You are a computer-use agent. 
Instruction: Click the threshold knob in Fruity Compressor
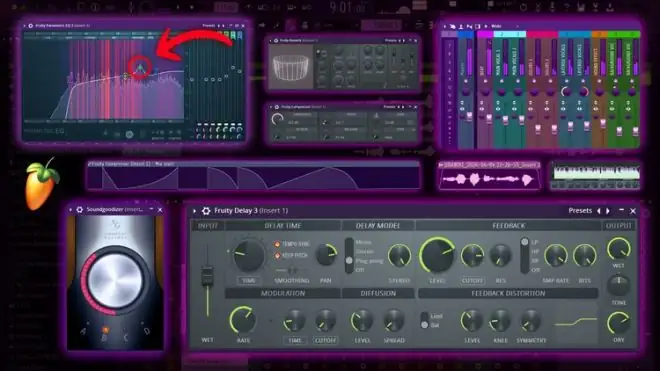[x=277, y=119]
